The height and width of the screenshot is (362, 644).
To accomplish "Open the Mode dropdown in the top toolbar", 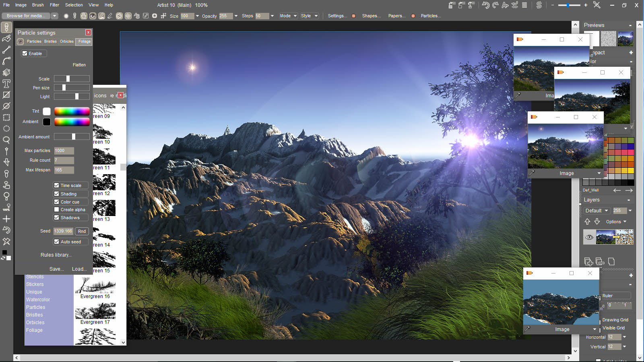I will 288,16.
